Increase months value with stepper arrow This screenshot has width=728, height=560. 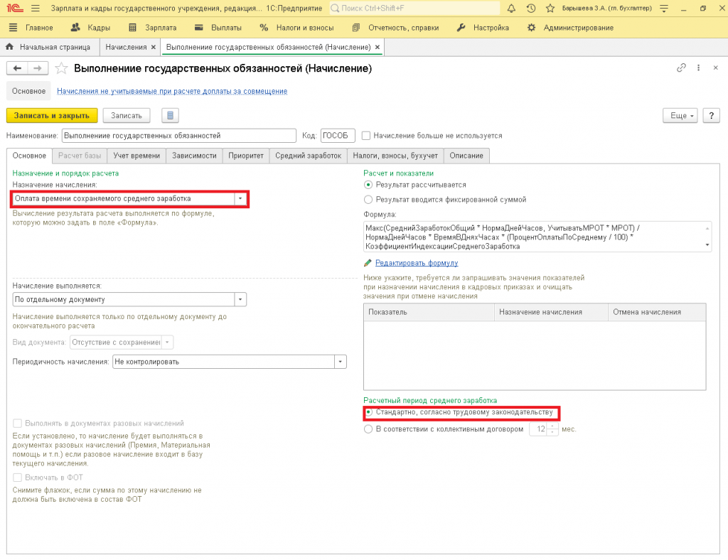552,426
